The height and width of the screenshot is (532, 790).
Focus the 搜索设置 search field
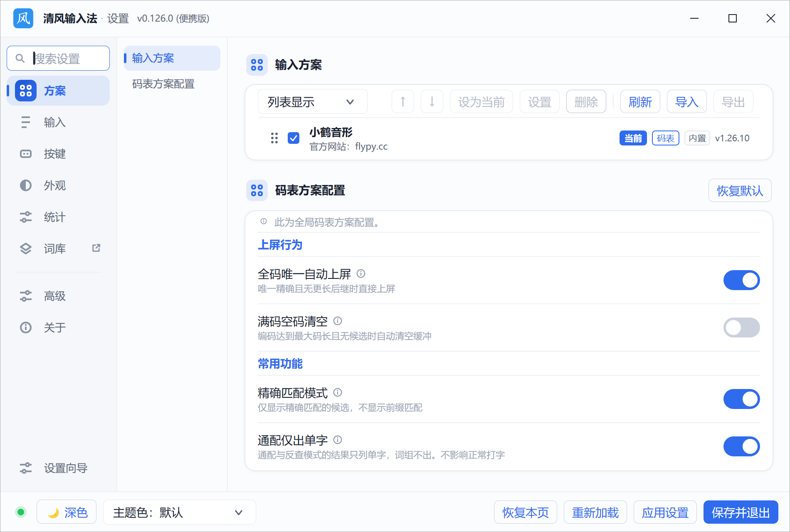pos(58,58)
